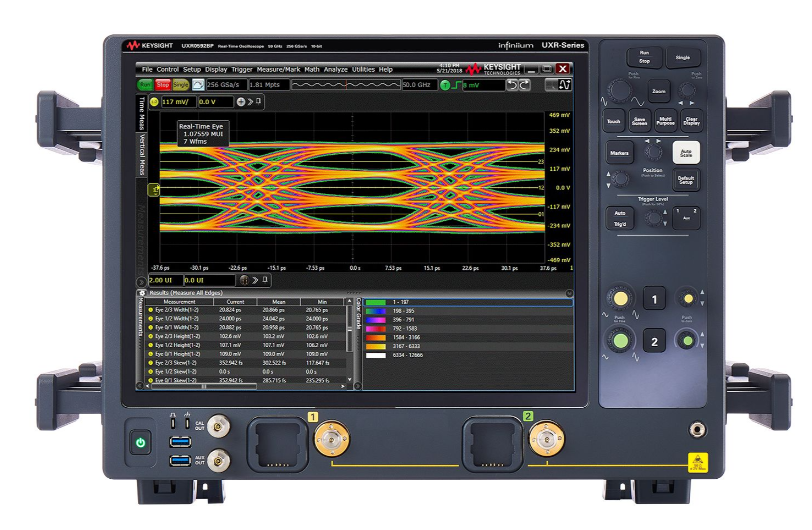Collapse the Results panel with corner arrow
The width and height of the screenshot is (812, 530).
point(569,293)
